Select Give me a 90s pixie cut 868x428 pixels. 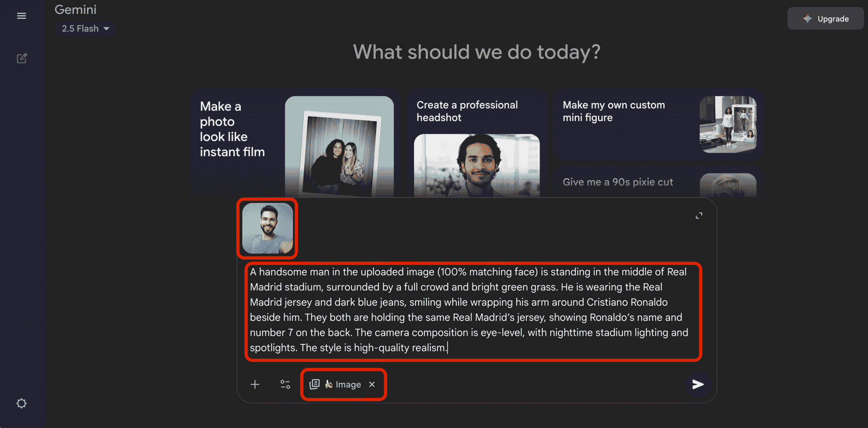click(x=617, y=182)
